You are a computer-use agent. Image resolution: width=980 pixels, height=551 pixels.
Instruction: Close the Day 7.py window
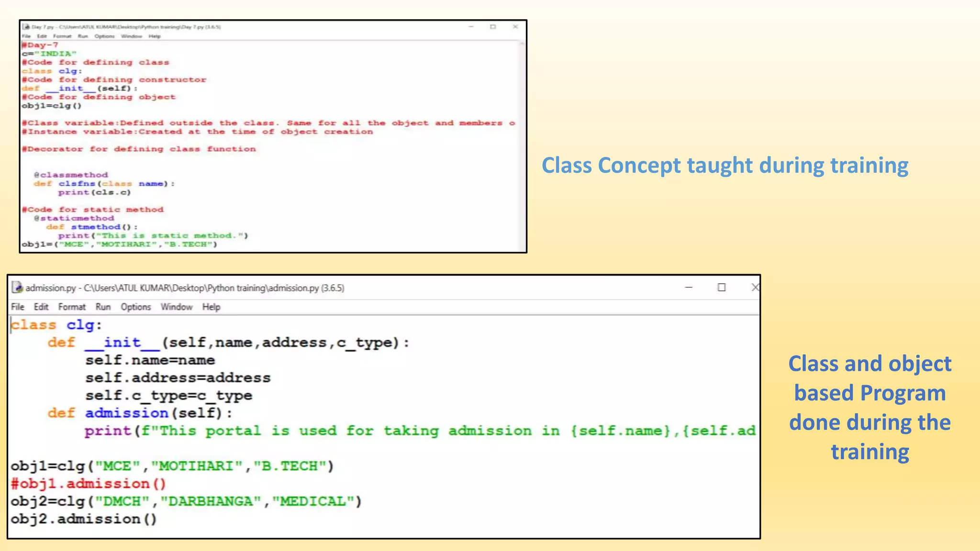(515, 27)
